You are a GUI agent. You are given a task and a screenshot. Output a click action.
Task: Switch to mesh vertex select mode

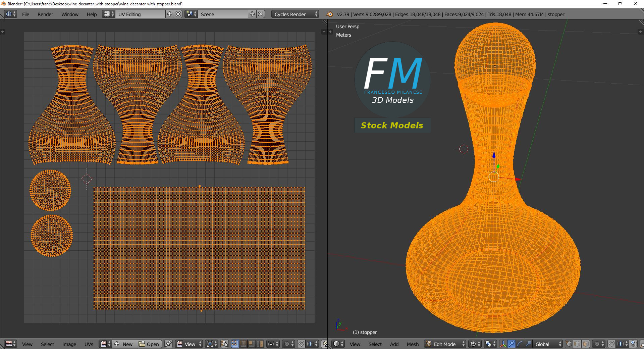pos(569,344)
